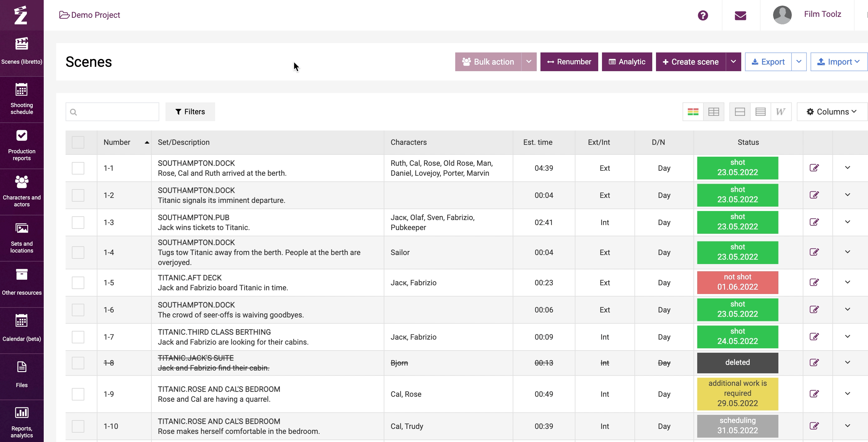Expand Create scene dropdown arrow
This screenshot has width=868, height=442.
733,62
